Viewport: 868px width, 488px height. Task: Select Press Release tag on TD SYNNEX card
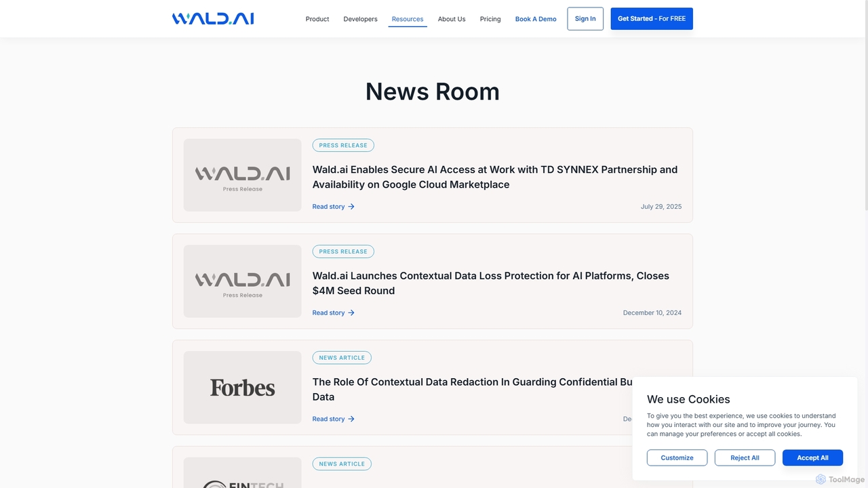(343, 145)
